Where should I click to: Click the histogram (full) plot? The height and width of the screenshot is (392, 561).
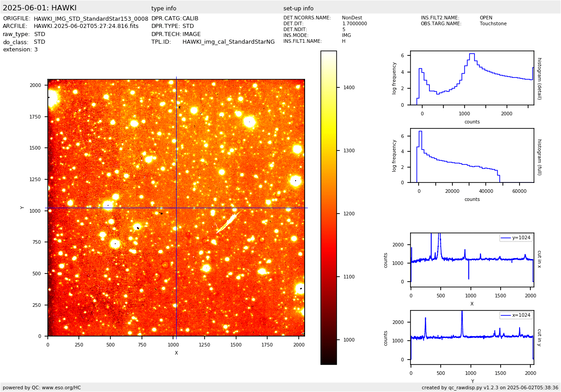[x=472, y=155]
